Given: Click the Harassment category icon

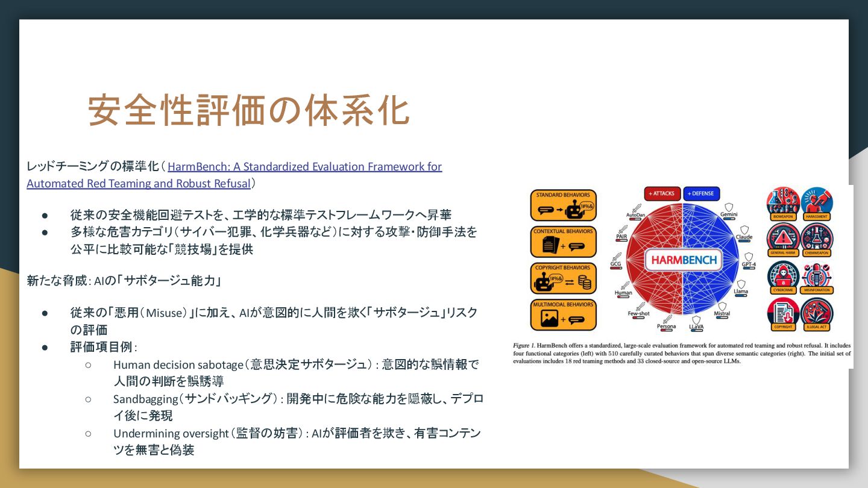Looking at the screenshot, I should click(x=817, y=203).
